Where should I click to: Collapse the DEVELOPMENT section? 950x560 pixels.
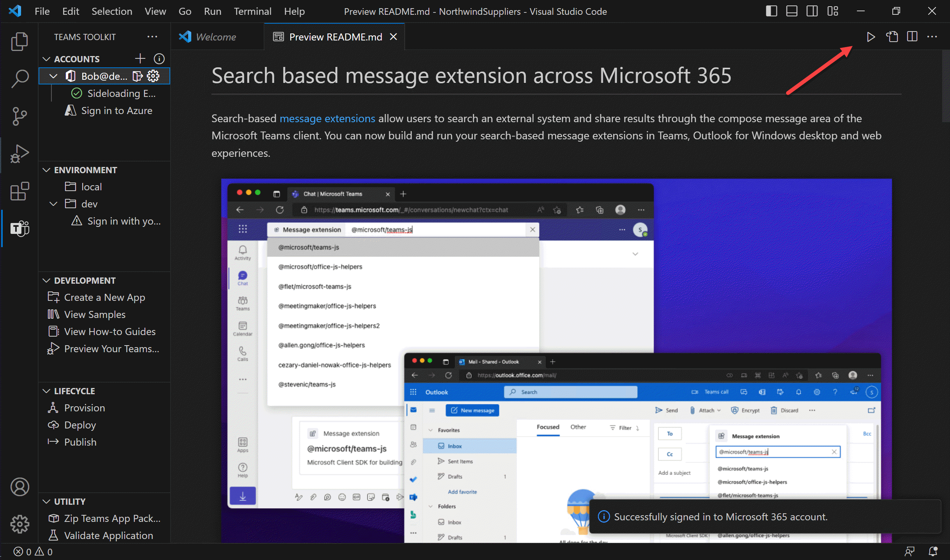[46, 281]
